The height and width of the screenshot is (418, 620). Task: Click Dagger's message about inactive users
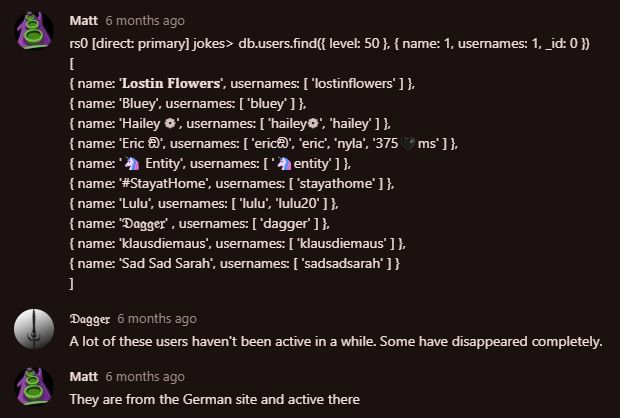click(335, 341)
